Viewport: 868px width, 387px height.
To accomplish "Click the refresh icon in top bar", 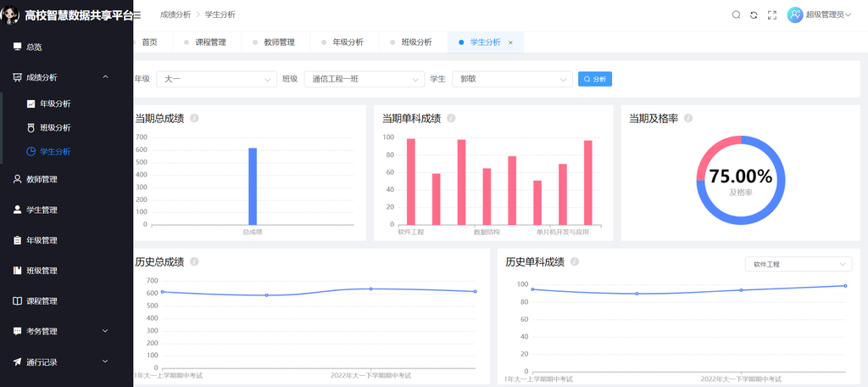I will tap(754, 15).
